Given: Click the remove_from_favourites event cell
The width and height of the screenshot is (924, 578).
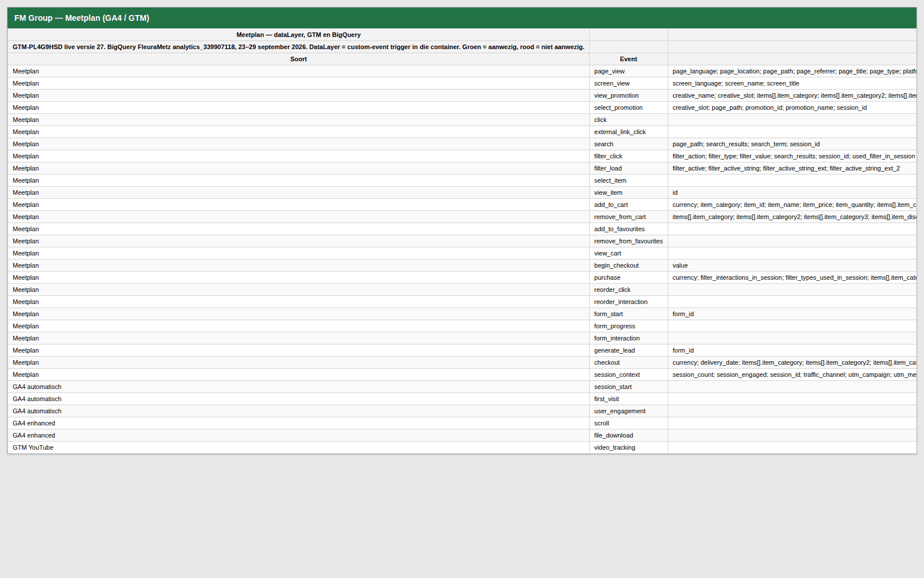Looking at the screenshot, I should pos(628,241).
